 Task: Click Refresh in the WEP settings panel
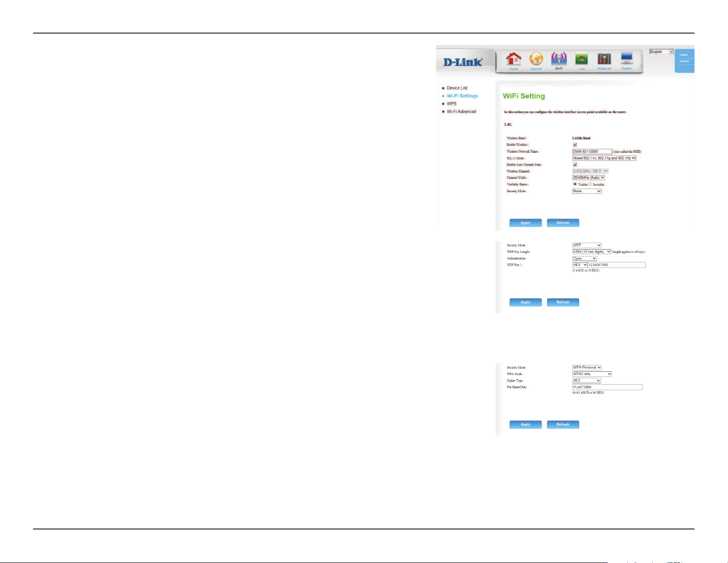[563, 302]
